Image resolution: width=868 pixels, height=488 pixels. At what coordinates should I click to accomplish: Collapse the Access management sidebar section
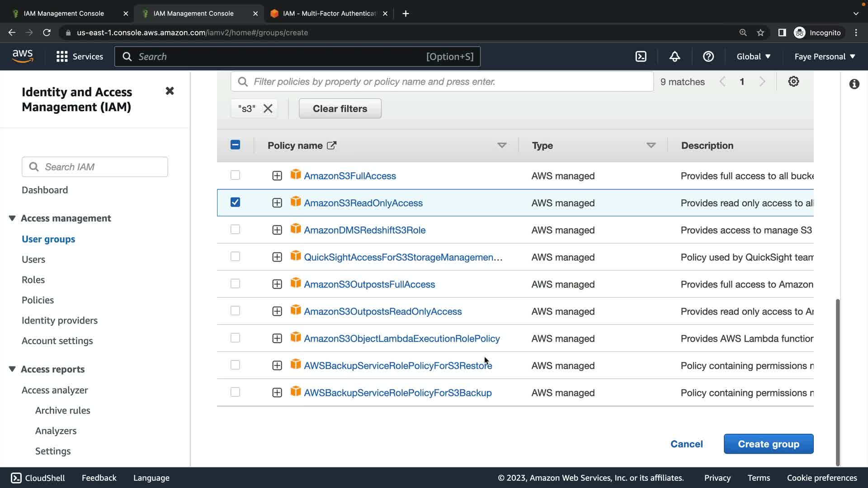point(12,218)
